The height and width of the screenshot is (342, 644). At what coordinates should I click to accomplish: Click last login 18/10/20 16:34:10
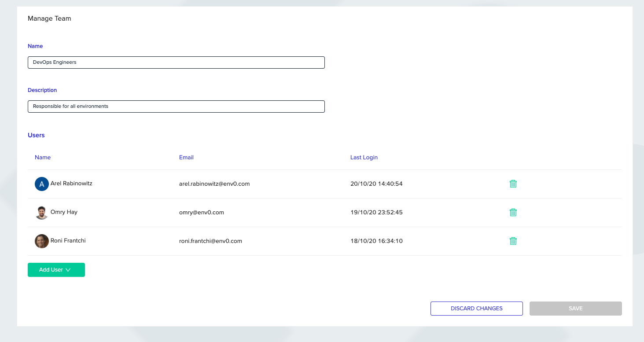pyautogui.click(x=376, y=241)
